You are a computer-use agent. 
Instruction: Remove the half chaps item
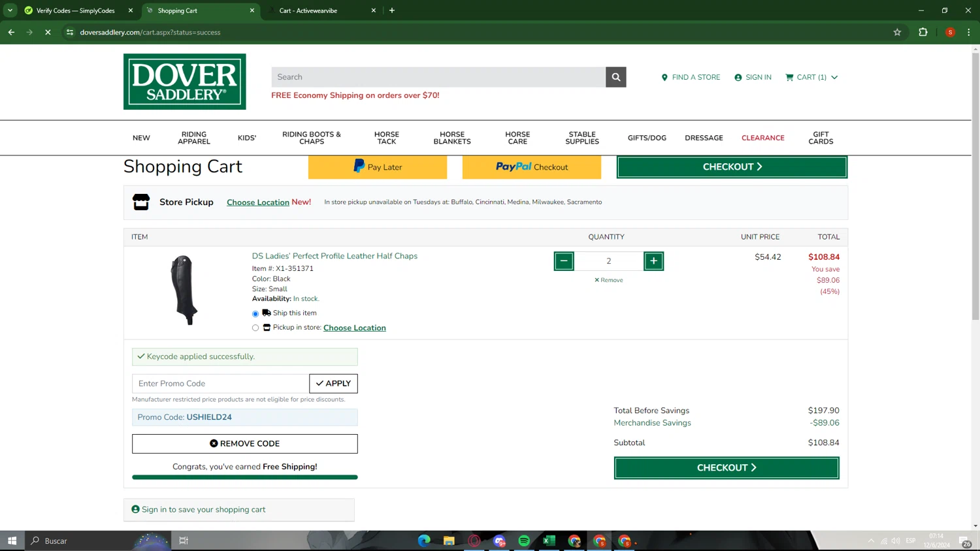(x=608, y=280)
